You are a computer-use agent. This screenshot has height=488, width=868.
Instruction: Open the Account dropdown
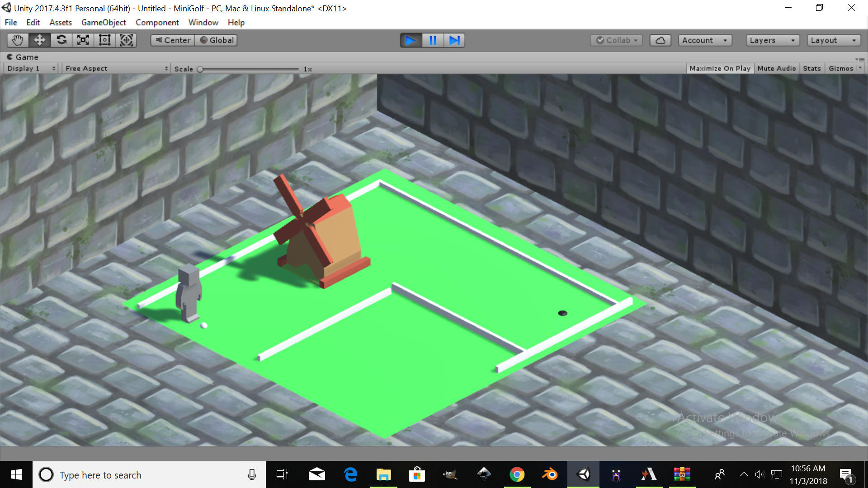coord(705,40)
